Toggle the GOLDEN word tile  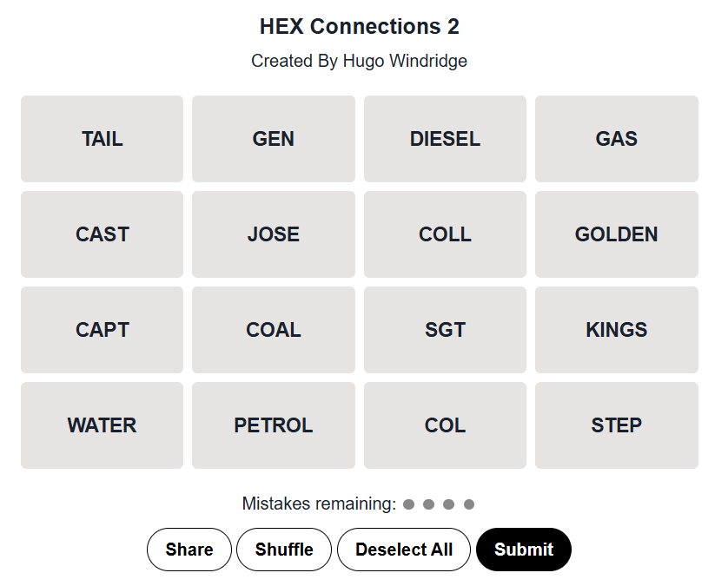pos(617,234)
